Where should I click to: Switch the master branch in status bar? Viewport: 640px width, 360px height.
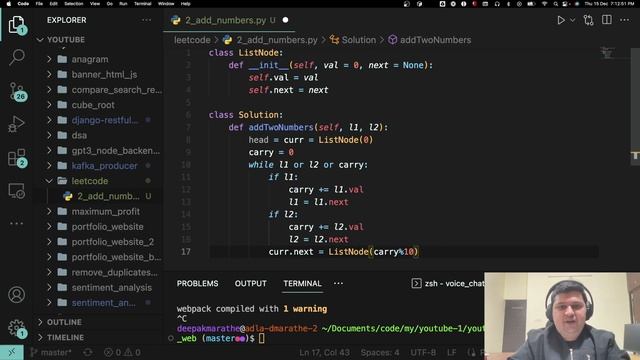click(51, 352)
